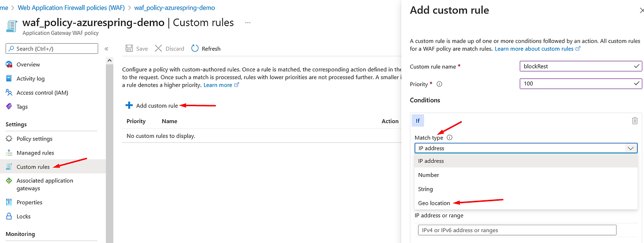This screenshot has height=243, width=644.
Task: Click the Access control (IAM) icon
Action: (x=9, y=93)
